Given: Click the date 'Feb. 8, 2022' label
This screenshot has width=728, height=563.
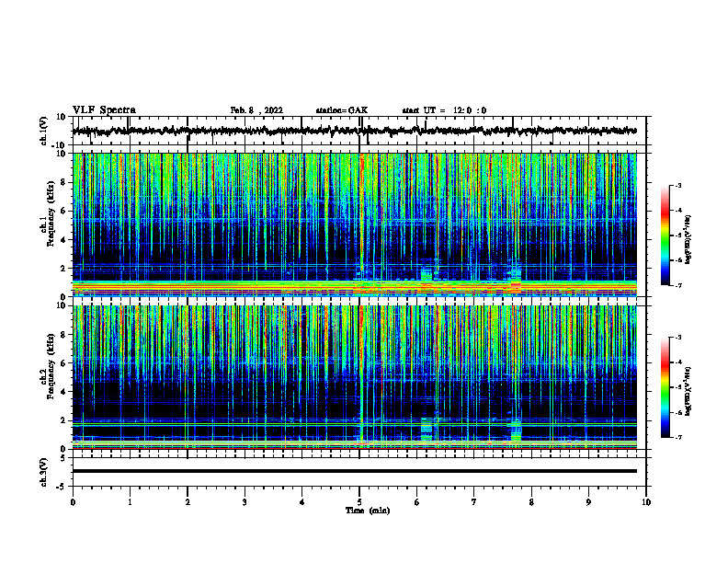Looking at the screenshot, I should [x=256, y=110].
